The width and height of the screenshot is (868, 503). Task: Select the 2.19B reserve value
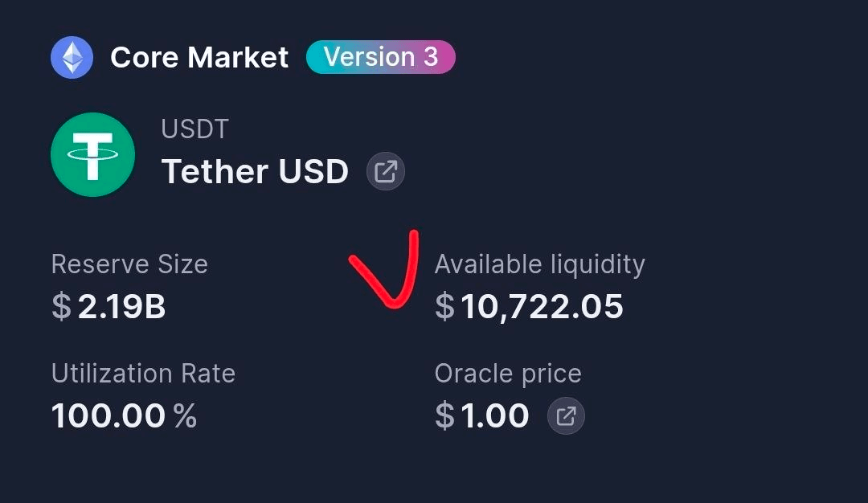pos(121,307)
